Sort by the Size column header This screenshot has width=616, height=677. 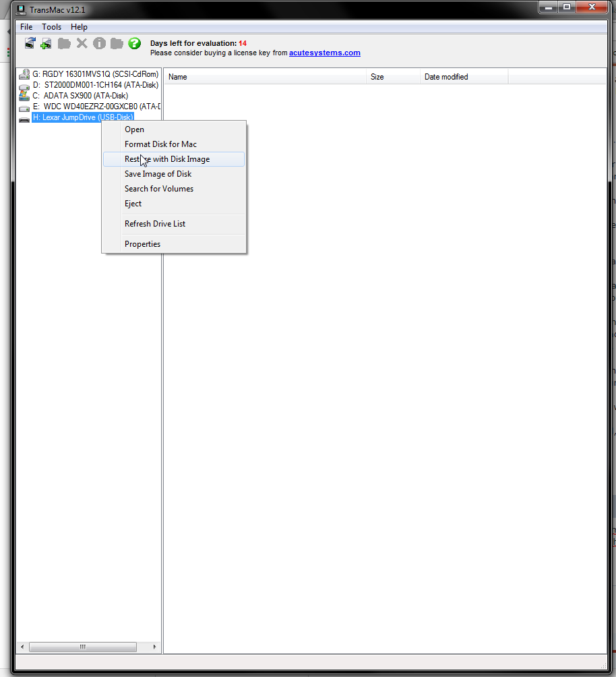click(x=393, y=77)
